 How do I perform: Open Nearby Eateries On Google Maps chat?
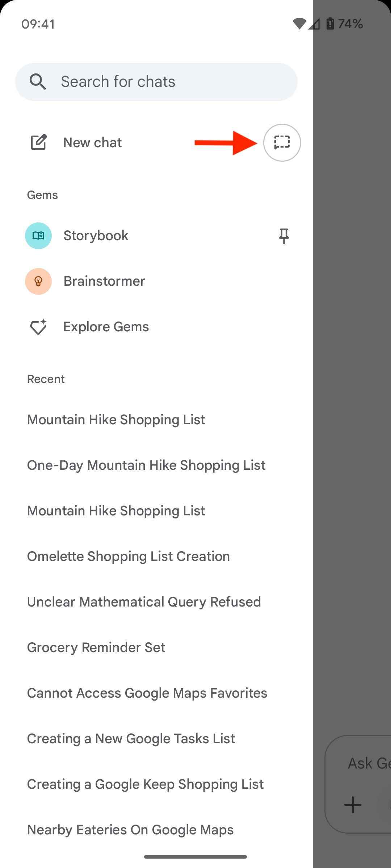pos(130,830)
